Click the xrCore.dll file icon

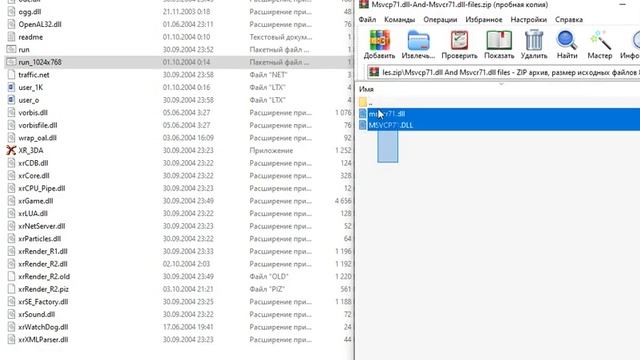[11, 176]
